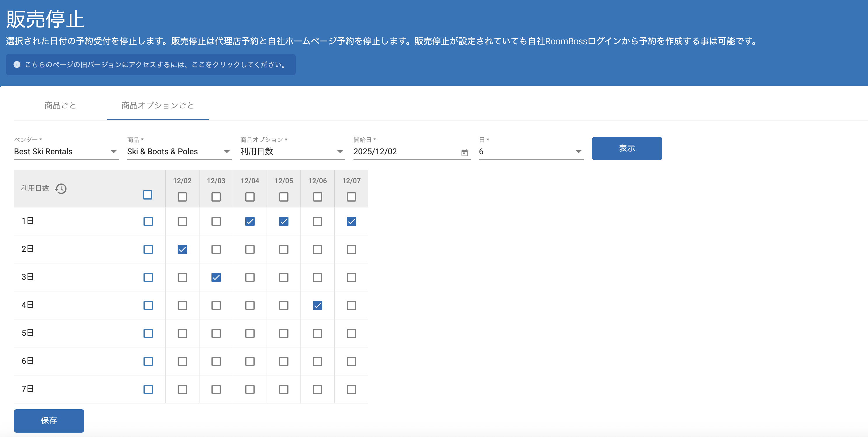The height and width of the screenshot is (437, 868).
Task: Click the info icon in old version banner
Action: click(17, 65)
